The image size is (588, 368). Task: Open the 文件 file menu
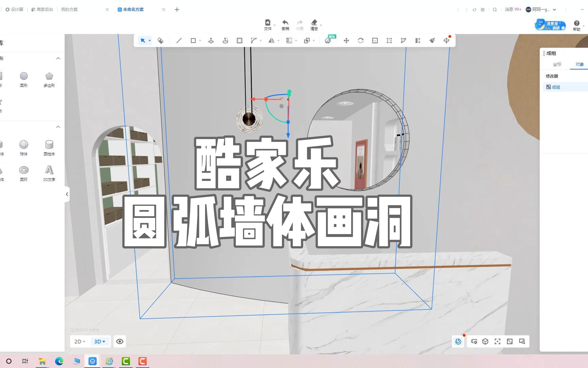(268, 25)
